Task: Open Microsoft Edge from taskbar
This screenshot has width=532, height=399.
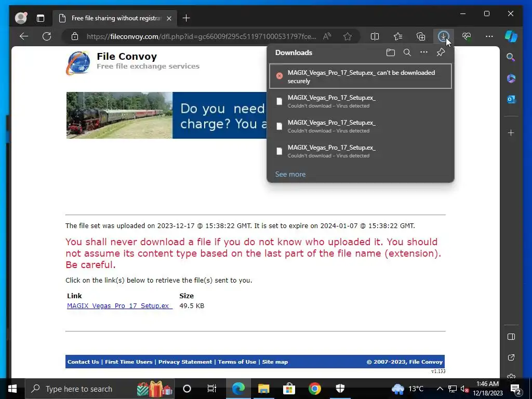Action: pyautogui.click(x=238, y=389)
